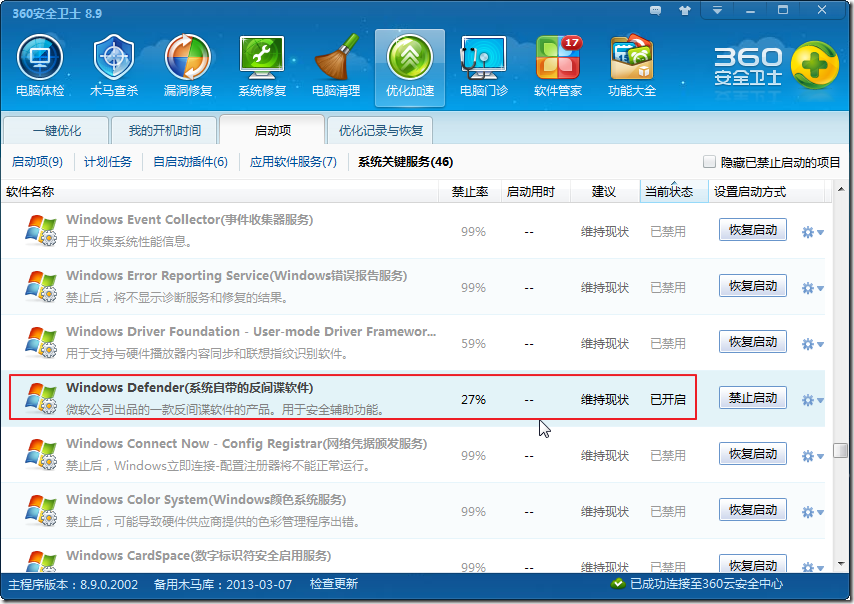The height and width of the screenshot is (604, 854).
Task: Click 禁止启动 for Windows Defender
Action: coord(753,398)
